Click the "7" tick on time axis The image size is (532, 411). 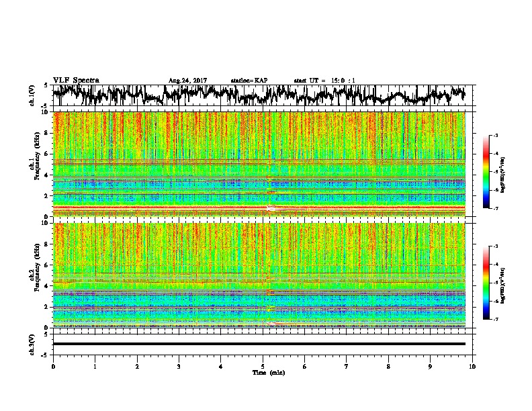(x=347, y=367)
